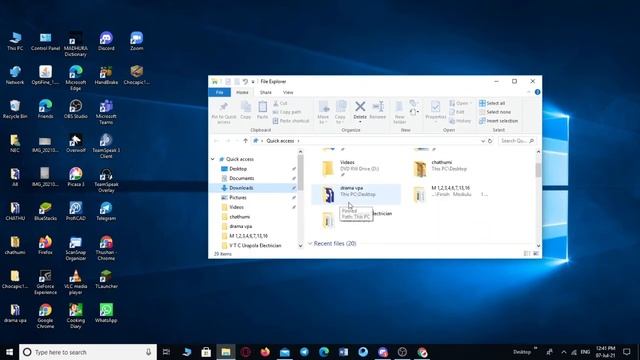Select V T C Urapola Electrician tree item

point(255,246)
